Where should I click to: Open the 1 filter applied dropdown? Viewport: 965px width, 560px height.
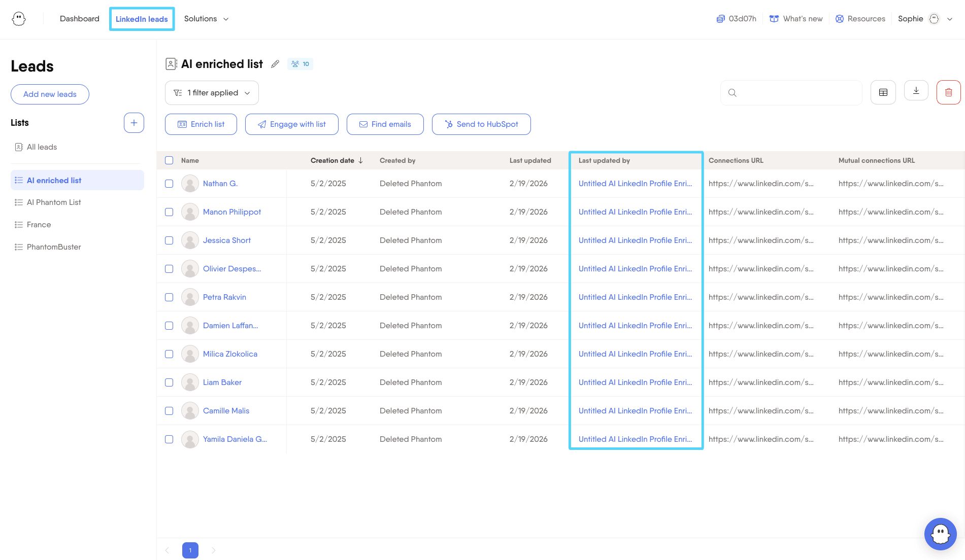coord(212,93)
